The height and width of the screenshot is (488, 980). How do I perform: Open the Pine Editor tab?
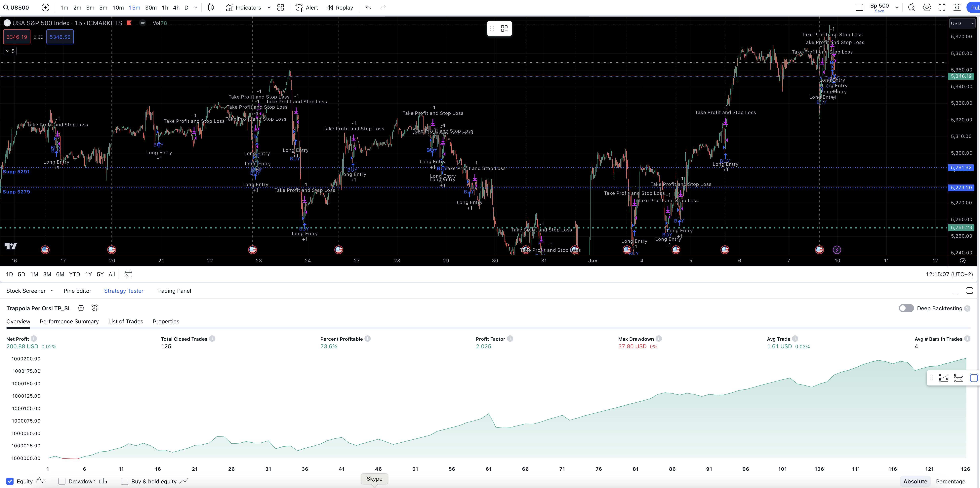tap(78, 291)
